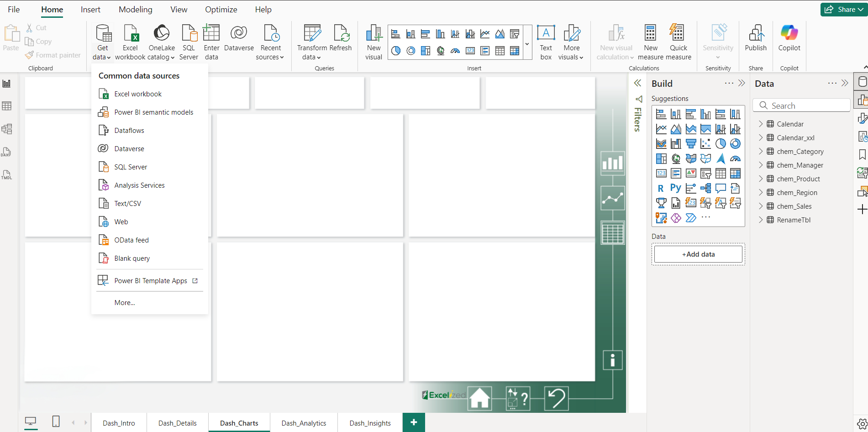Expand the Filters pane chevron
The width and height of the screenshot is (868, 432).
pyautogui.click(x=637, y=83)
